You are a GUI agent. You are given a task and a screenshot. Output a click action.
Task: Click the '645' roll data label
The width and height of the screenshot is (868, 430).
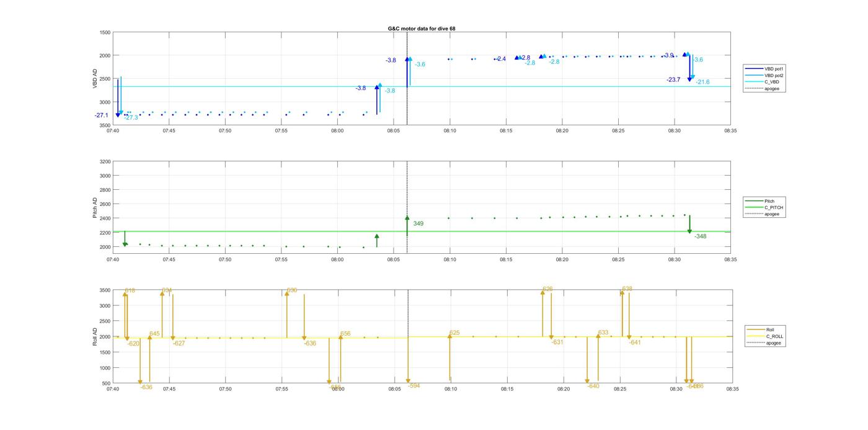tap(154, 334)
